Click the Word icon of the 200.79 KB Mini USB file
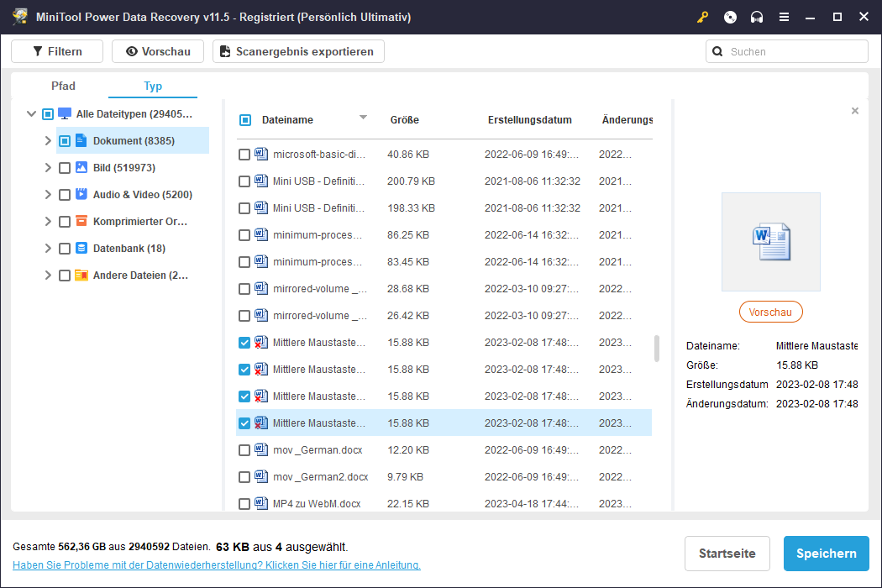882x588 pixels. coord(261,181)
